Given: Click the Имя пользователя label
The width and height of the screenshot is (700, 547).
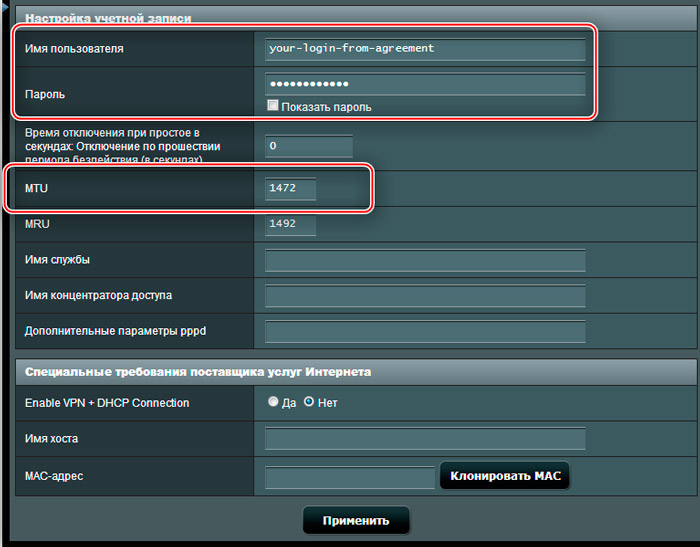Looking at the screenshot, I should (x=74, y=49).
